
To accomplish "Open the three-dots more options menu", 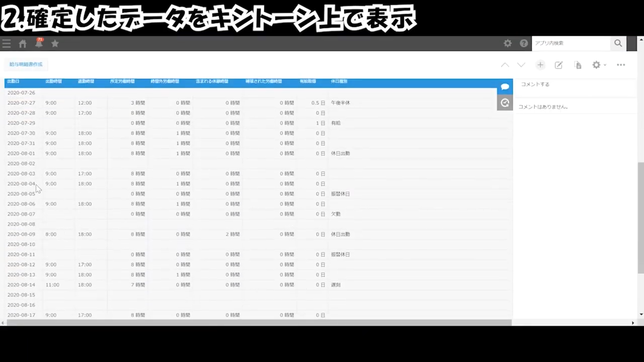I will coord(621,65).
